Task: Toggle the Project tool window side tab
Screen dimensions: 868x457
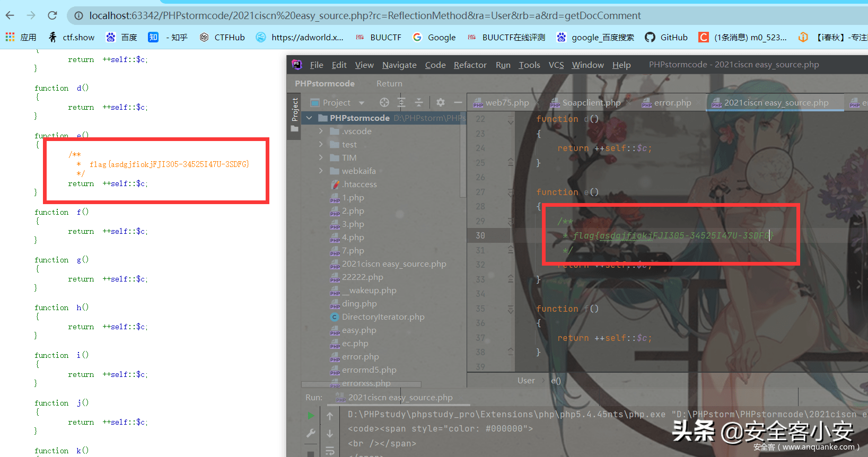Action: point(295,116)
